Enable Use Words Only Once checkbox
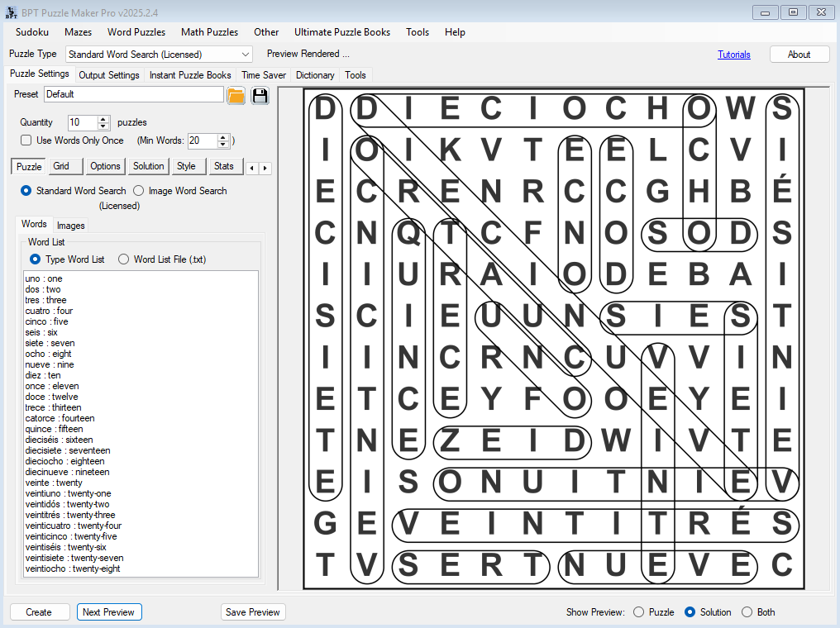This screenshot has width=840, height=628. 26,140
